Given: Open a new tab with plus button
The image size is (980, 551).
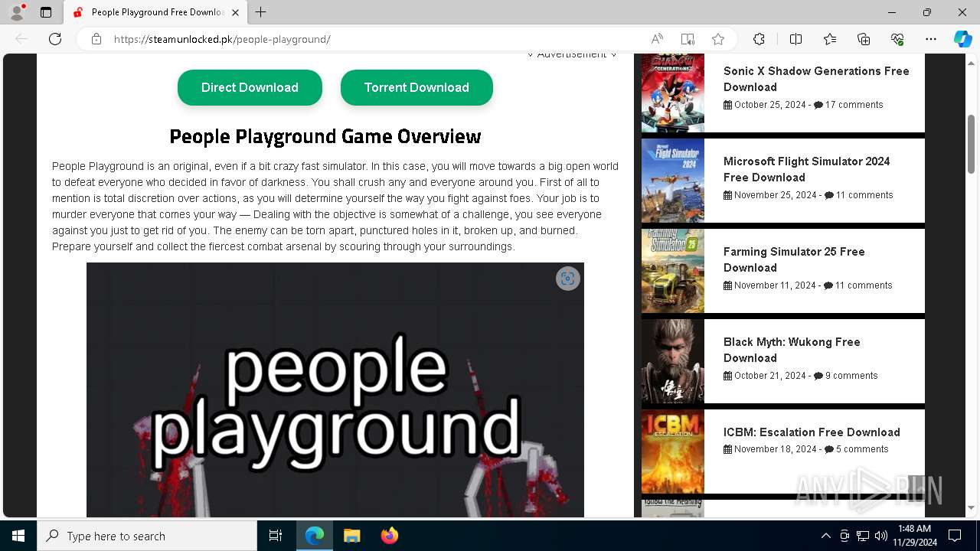Looking at the screenshot, I should pyautogui.click(x=261, y=12).
